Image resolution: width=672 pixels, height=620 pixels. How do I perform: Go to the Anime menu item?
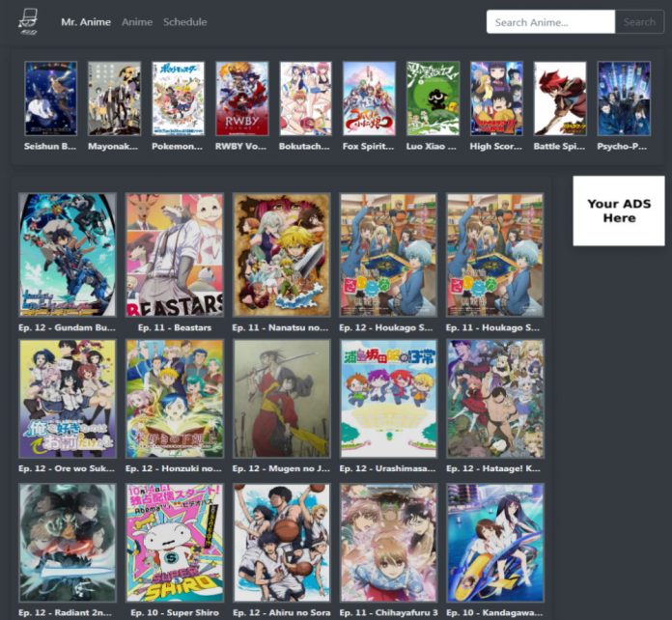click(x=137, y=22)
